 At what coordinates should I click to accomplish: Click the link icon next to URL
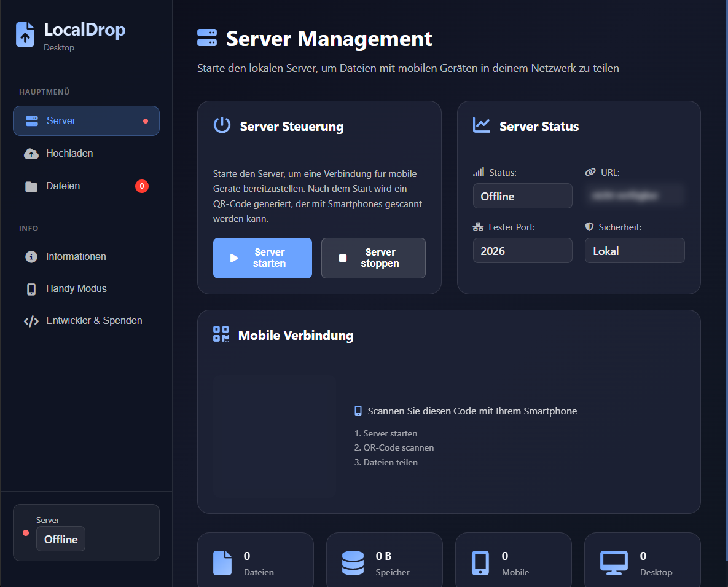click(590, 173)
